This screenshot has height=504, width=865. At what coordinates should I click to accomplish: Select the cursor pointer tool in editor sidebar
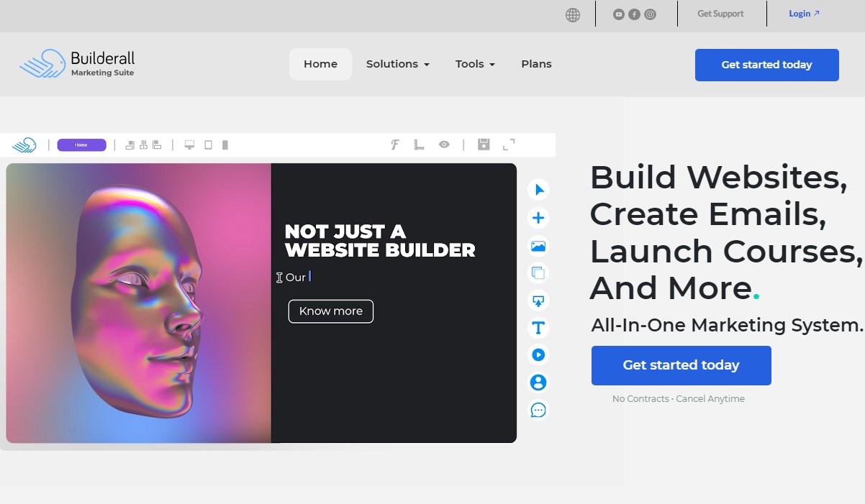(538, 190)
